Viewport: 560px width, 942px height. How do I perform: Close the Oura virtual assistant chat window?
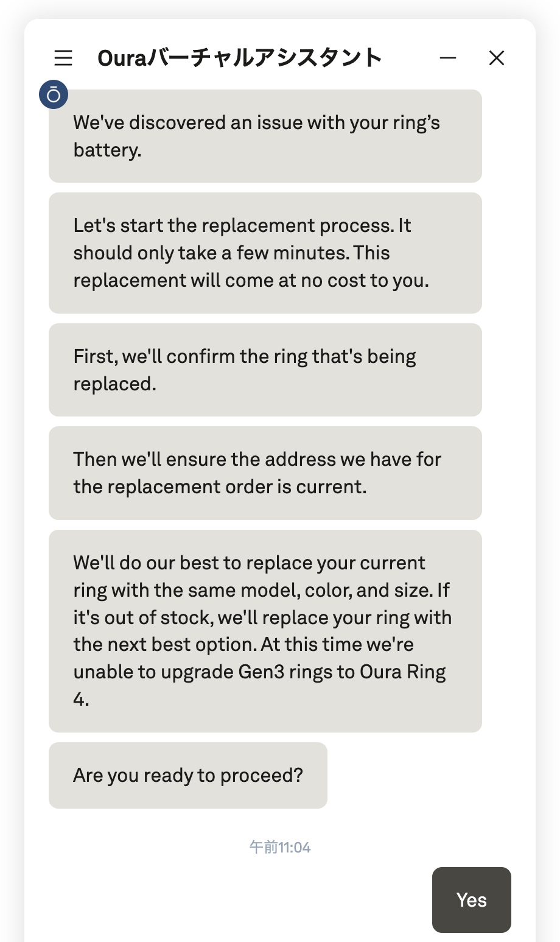tap(497, 58)
